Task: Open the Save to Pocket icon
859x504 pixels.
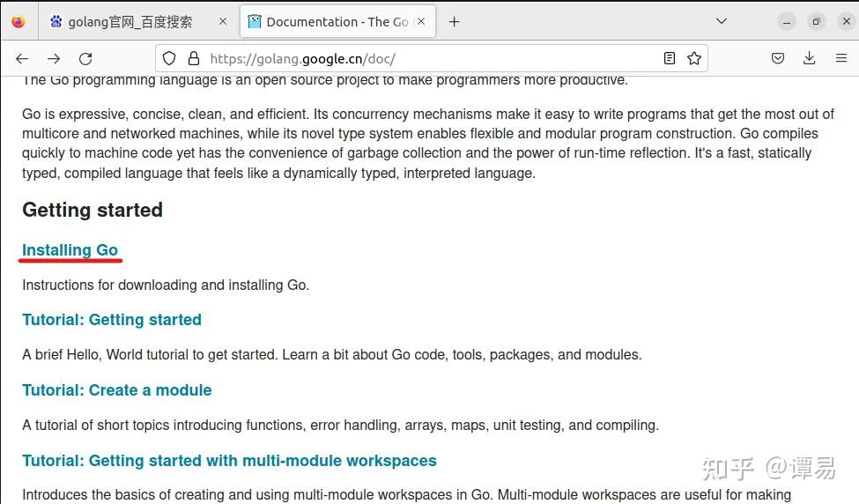Action: click(x=777, y=59)
